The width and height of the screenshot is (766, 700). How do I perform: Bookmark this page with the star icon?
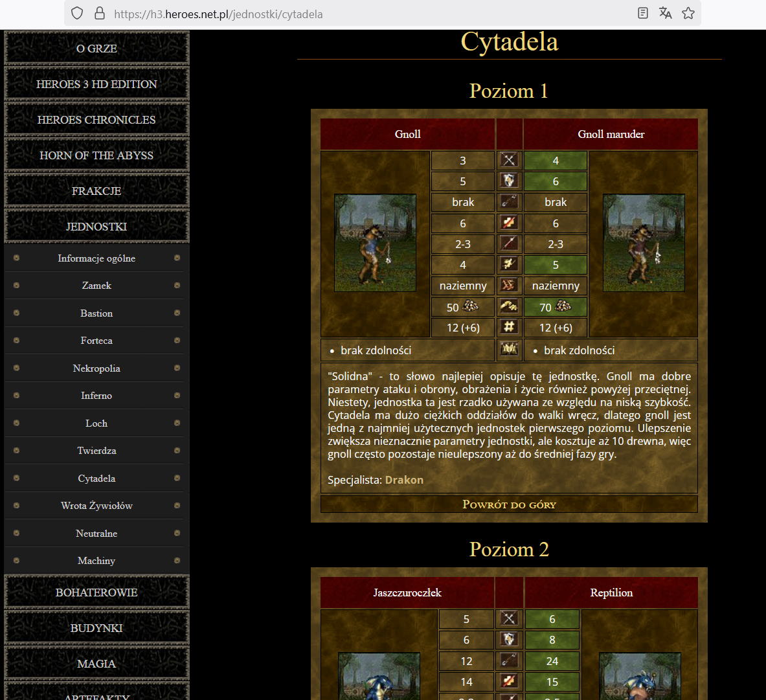(x=688, y=13)
